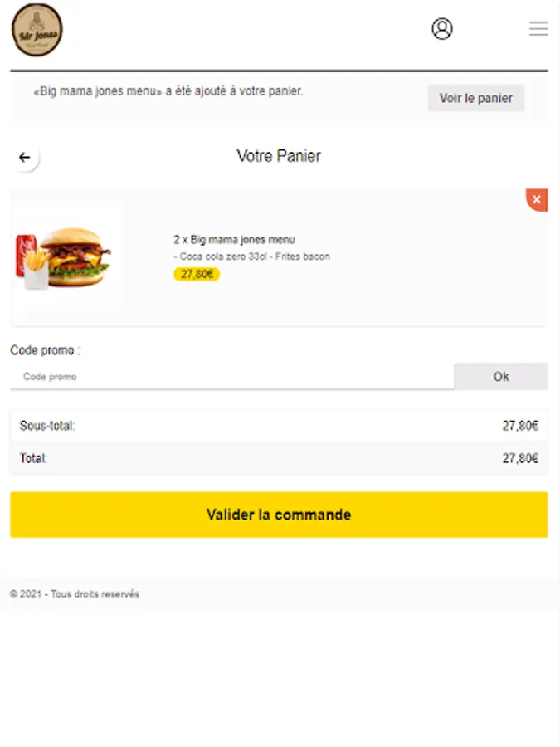Open the hamburger menu
The image size is (560, 747).
(x=538, y=29)
